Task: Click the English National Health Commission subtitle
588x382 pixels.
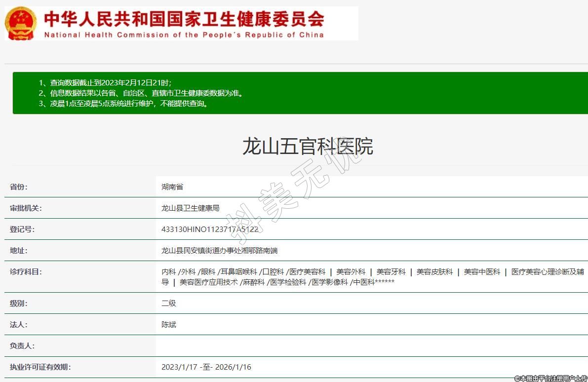Action: (184, 35)
